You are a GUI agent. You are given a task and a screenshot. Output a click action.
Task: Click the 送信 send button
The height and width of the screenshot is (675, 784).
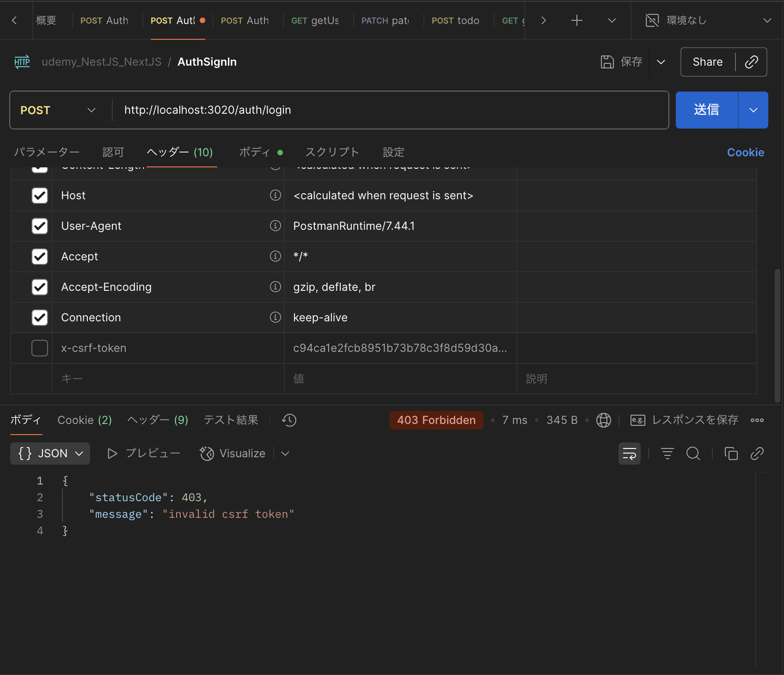pos(707,110)
